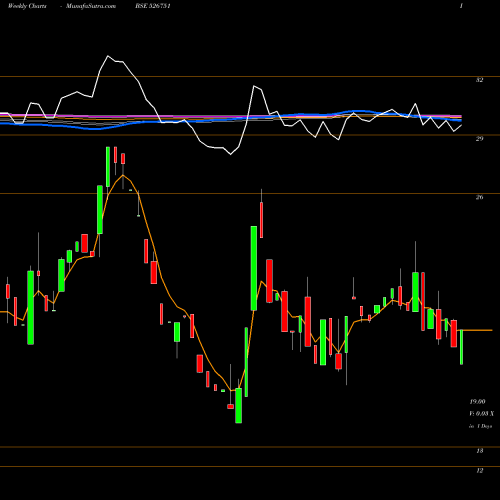500x500 pixels.
Task: Click the '19.00' last price value
Action: (477, 402)
